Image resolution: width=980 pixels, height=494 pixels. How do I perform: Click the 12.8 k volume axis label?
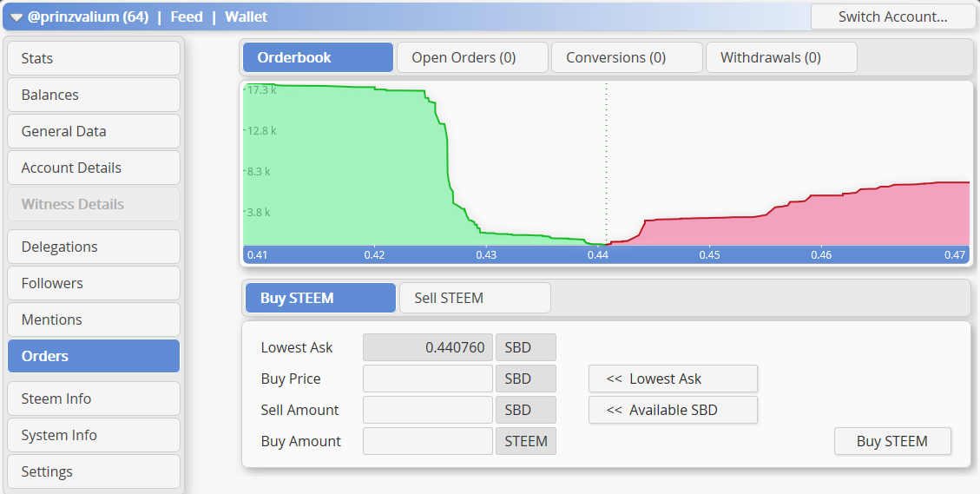262,131
